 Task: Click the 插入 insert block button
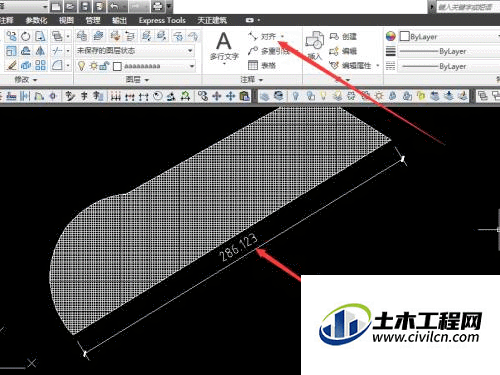coord(314,46)
